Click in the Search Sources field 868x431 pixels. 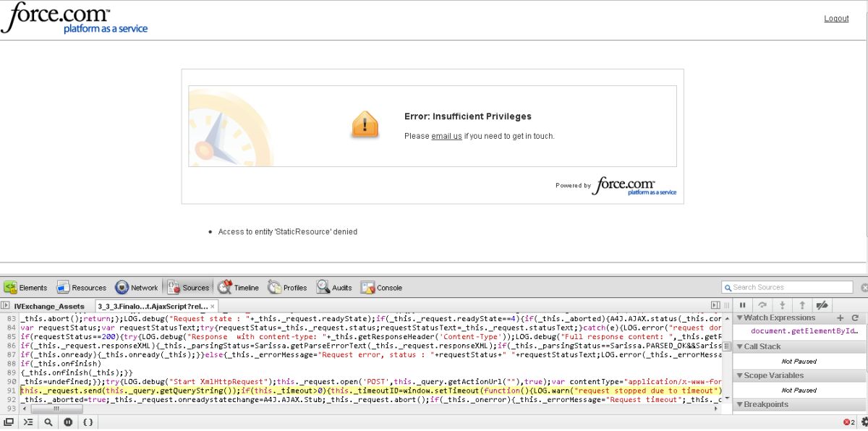click(x=788, y=287)
